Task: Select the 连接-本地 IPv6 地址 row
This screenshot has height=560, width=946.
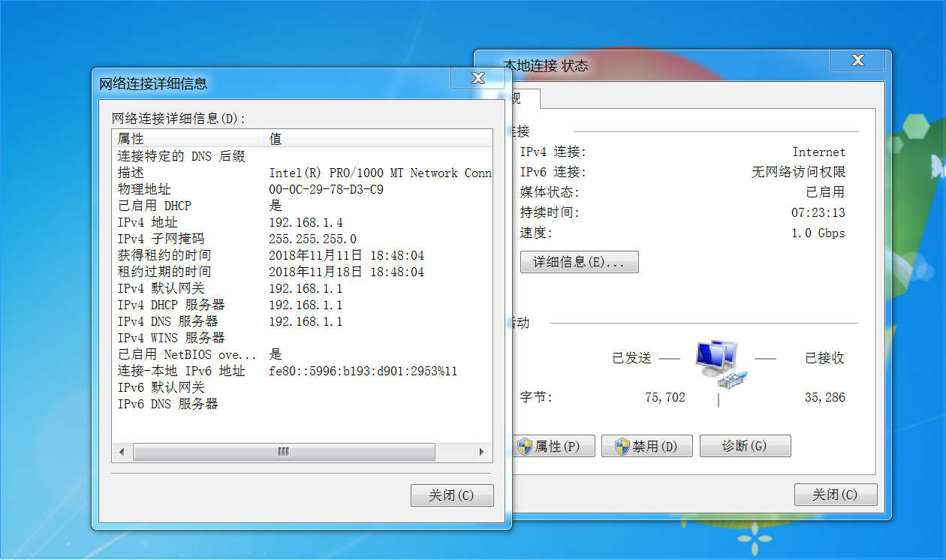Action: (x=302, y=371)
